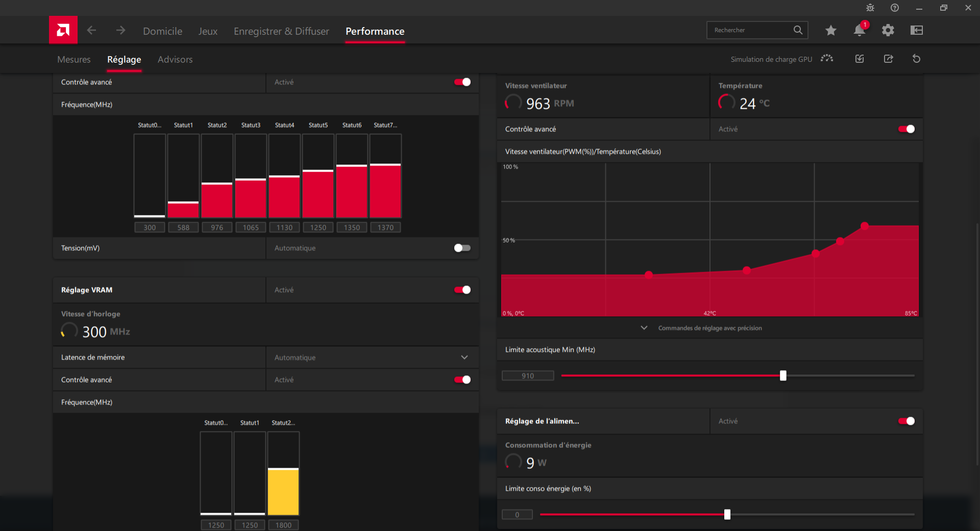Enable the Tension(mV) automatic toggle
Viewport: 980px width, 531px height.
(x=462, y=248)
